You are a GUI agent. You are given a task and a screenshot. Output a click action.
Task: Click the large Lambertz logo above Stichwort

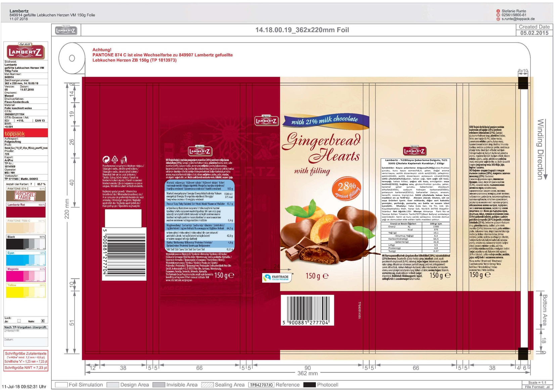pos(26,51)
